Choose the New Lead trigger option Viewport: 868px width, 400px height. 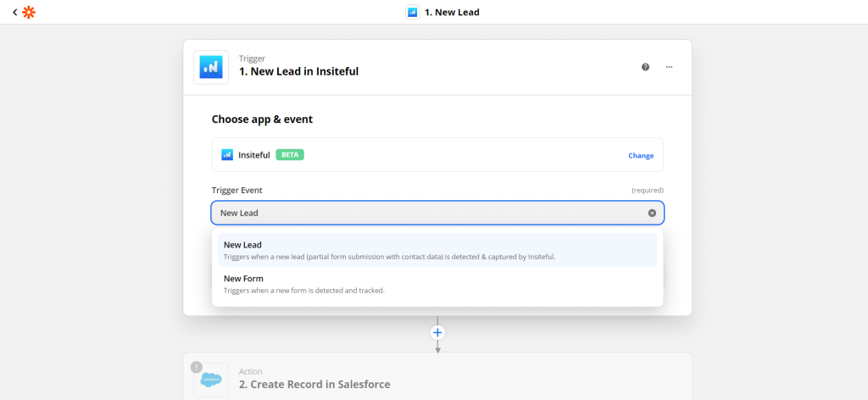(x=437, y=250)
